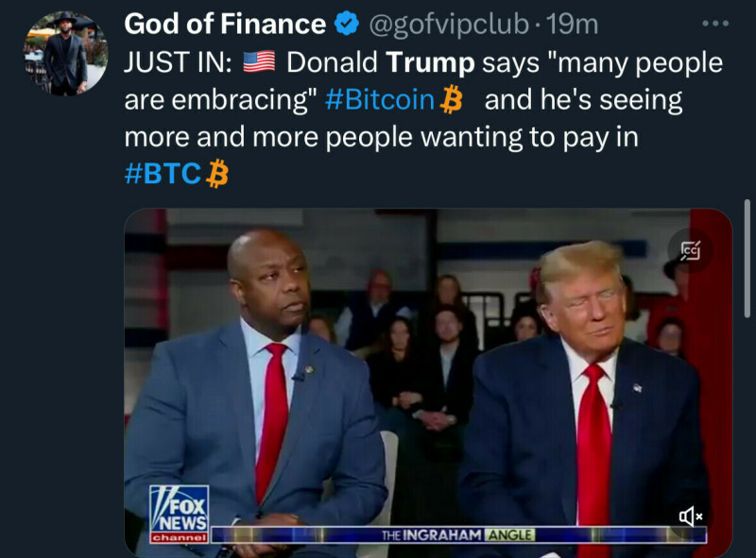Click The Ingraham Angle banner
The height and width of the screenshot is (558, 756).
457,535
